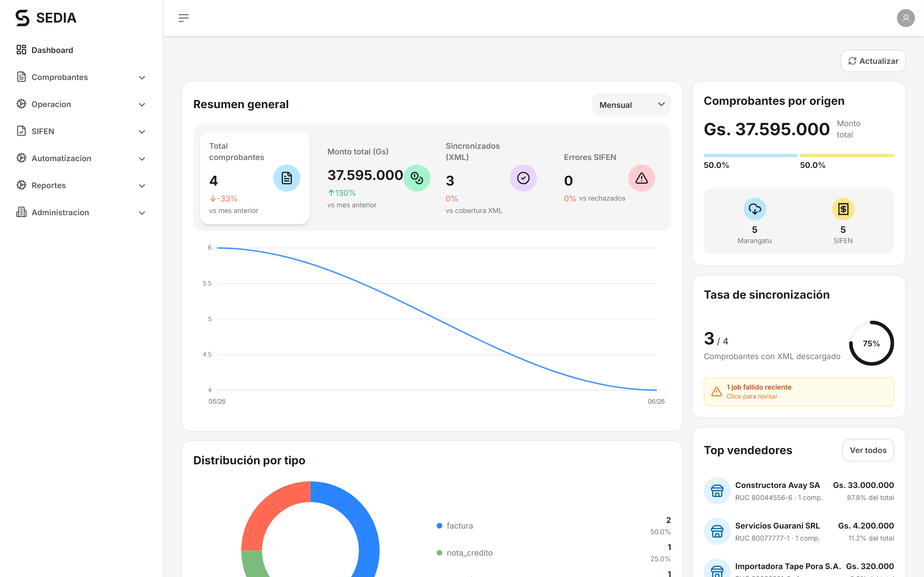Click the store icon for Constructora Avay SA

717,491
